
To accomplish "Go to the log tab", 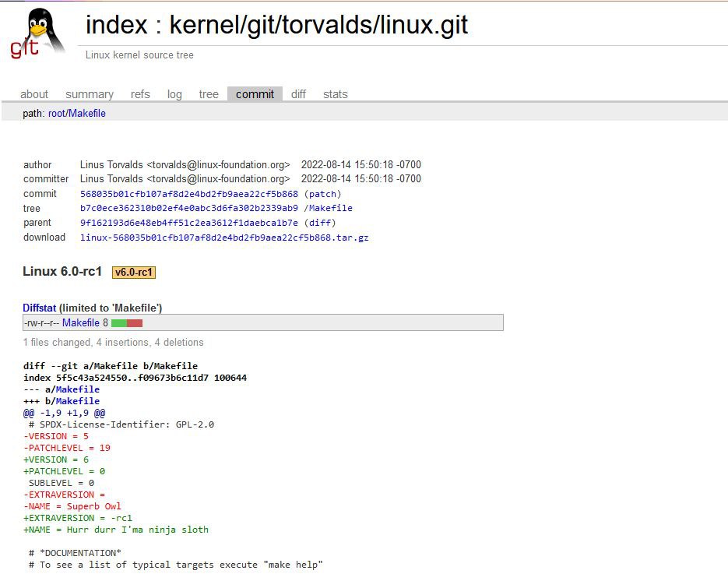I will tap(174, 94).
